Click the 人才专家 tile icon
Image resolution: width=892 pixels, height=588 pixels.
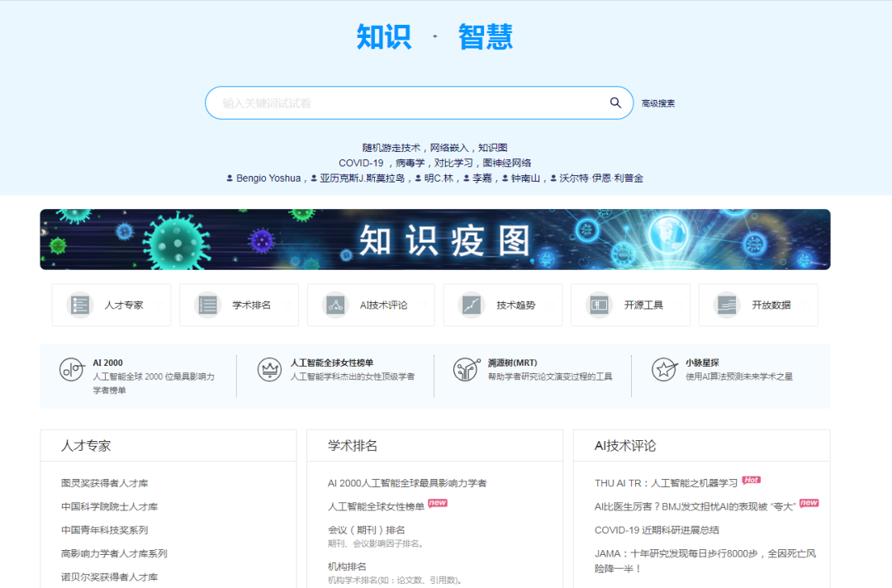point(79,305)
